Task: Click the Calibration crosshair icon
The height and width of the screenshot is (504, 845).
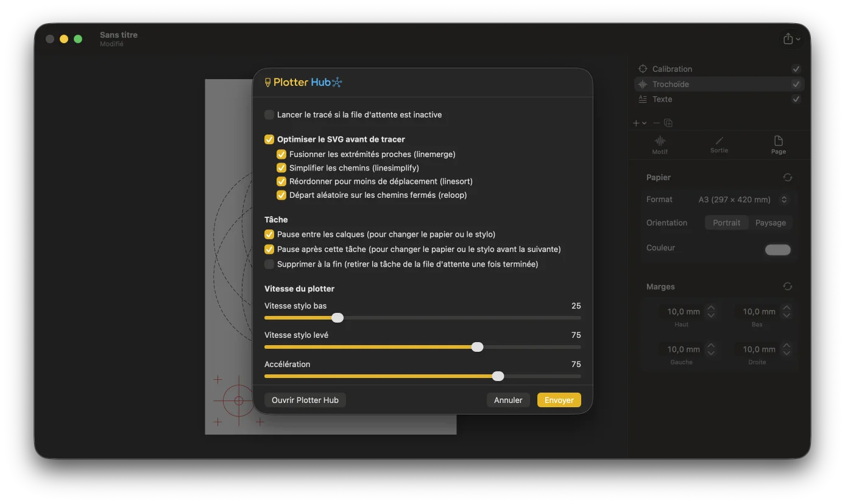Action: [643, 69]
